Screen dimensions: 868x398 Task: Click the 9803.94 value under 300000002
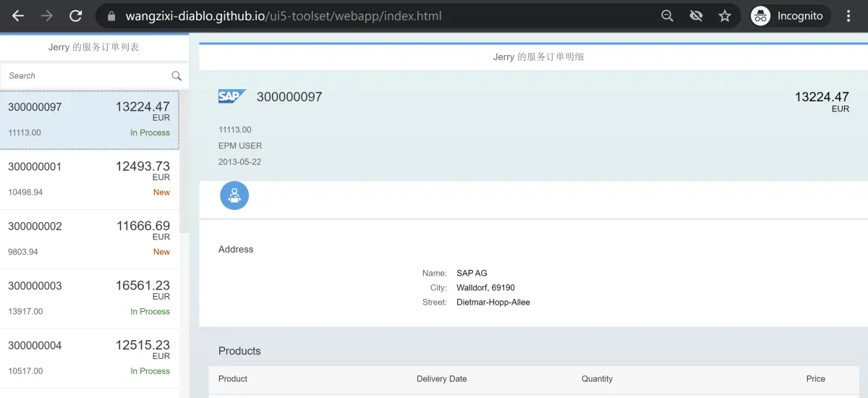(x=23, y=252)
